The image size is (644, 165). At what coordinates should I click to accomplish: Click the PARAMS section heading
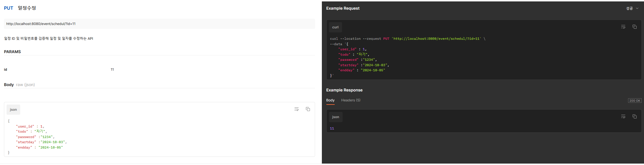click(12, 52)
